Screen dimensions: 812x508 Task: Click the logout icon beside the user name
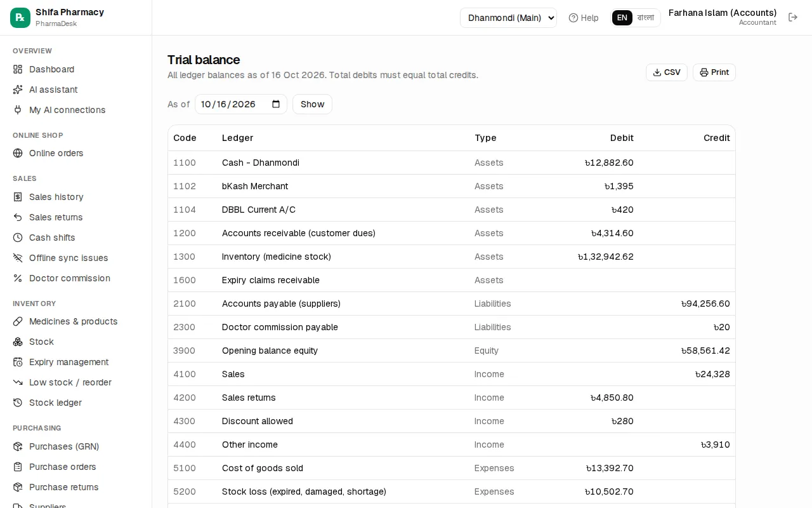[793, 18]
